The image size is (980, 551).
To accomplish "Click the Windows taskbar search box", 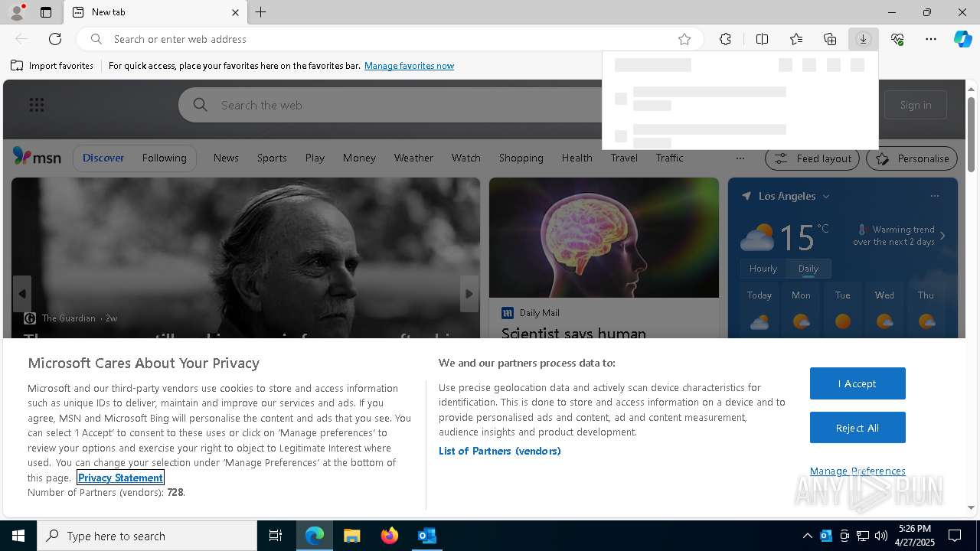I will pyautogui.click(x=147, y=536).
